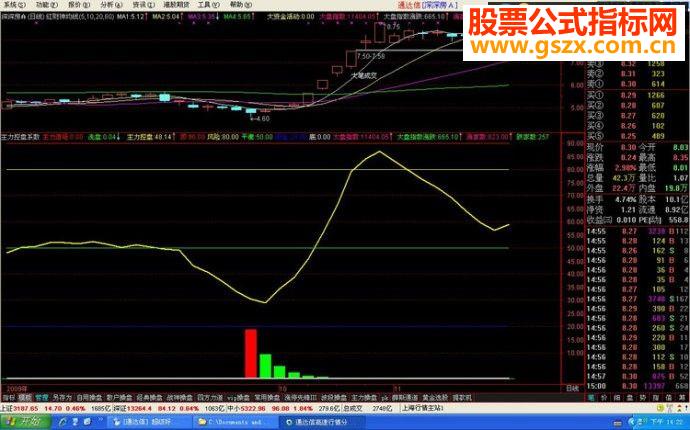Open the 功能 menu
The height and width of the screenshot is (430, 690).
pyautogui.click(x=46, y=5)
